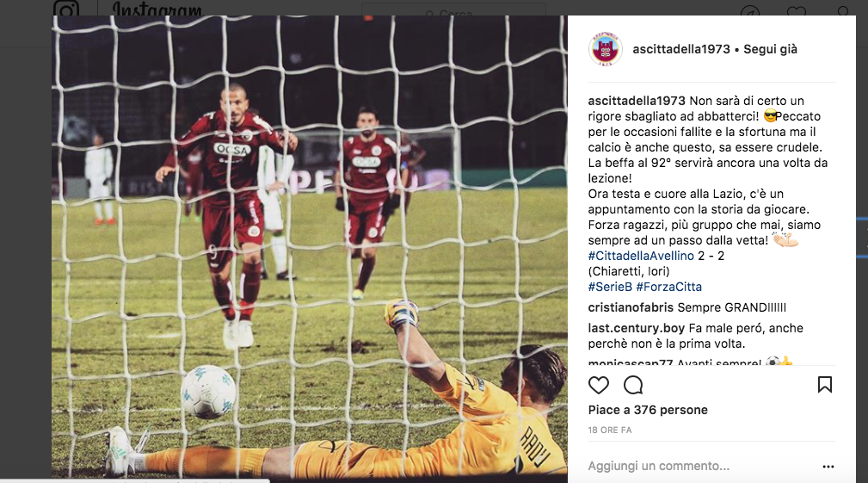Open the #CittadellaAvellino hashtag
This screenshot has width=868, height=483.
641,256
